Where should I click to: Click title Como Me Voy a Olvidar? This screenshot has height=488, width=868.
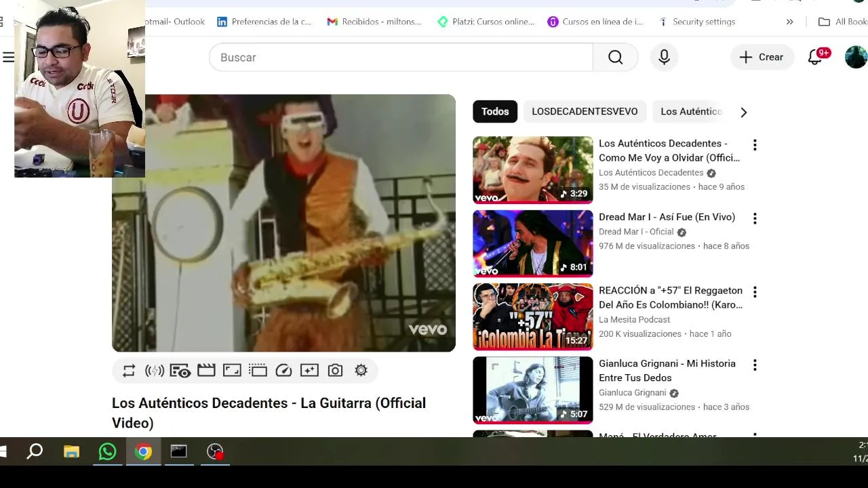(x=669, y=150)
